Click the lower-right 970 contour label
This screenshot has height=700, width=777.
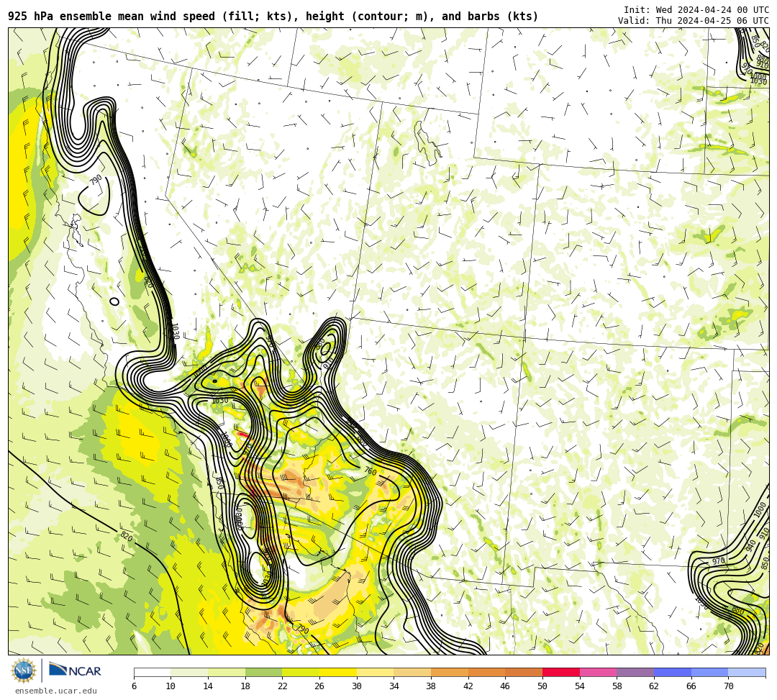(x=719, y=561)
